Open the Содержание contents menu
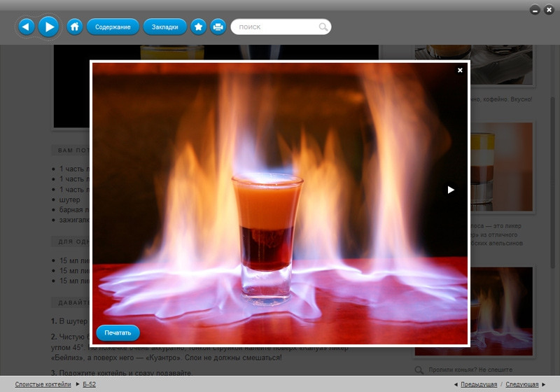Screen dimensions: 560x392 [x=113, y=27]
